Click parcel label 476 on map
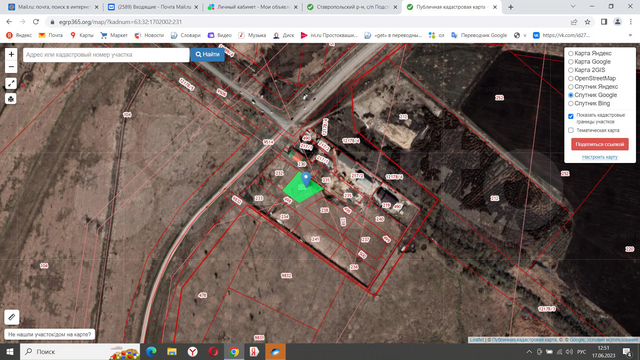The width and height of the screenshot is (640, 360). point(202,295)
